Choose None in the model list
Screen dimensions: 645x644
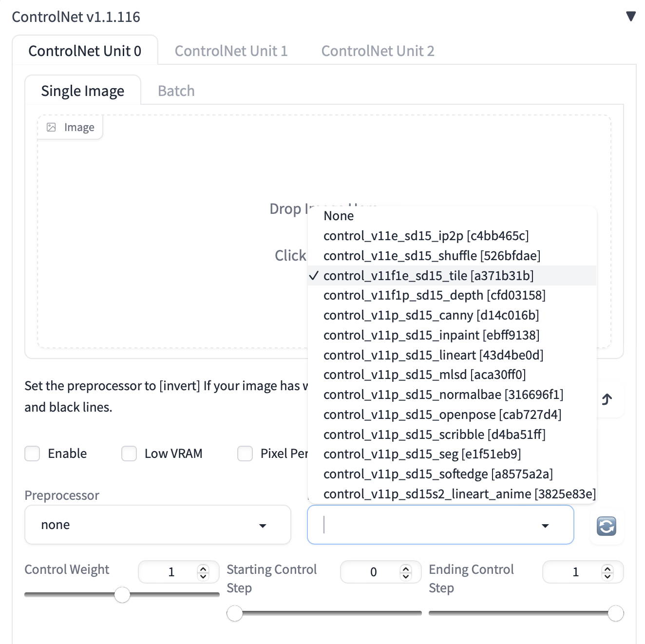click(339, 216)
